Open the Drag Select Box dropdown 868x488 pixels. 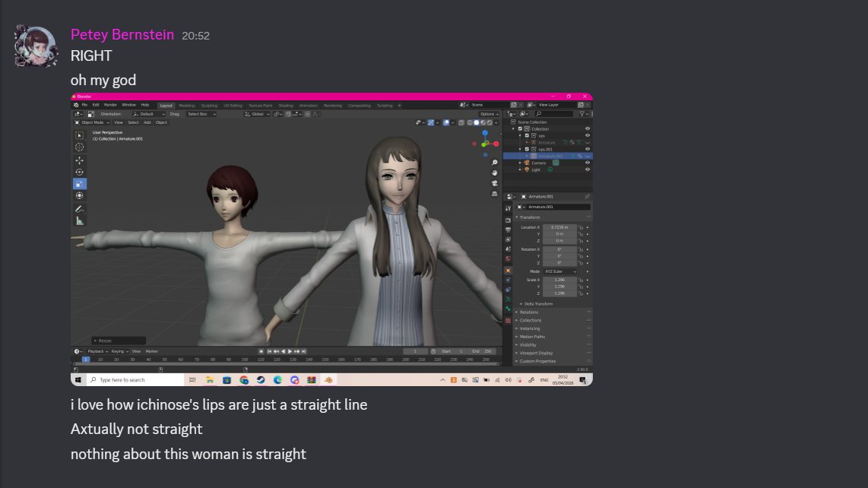201,114
